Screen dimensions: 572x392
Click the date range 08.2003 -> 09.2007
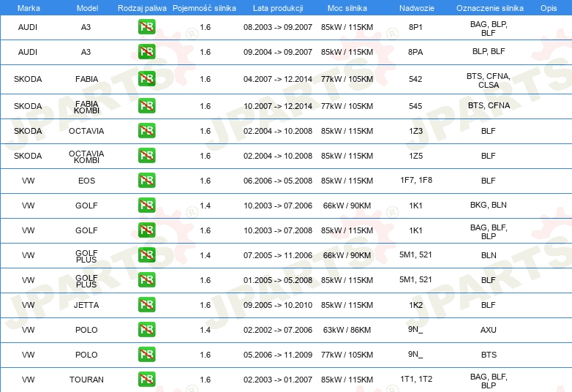(x=278, y=27)
